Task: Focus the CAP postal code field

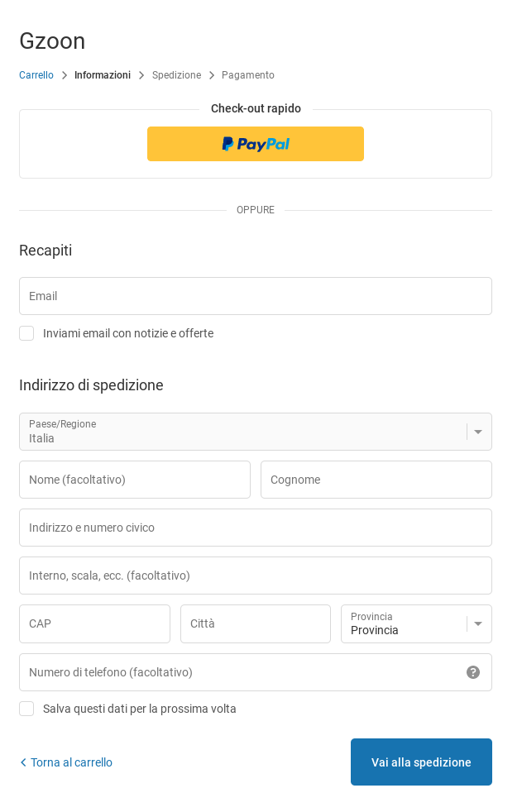Action: (95, 623)
